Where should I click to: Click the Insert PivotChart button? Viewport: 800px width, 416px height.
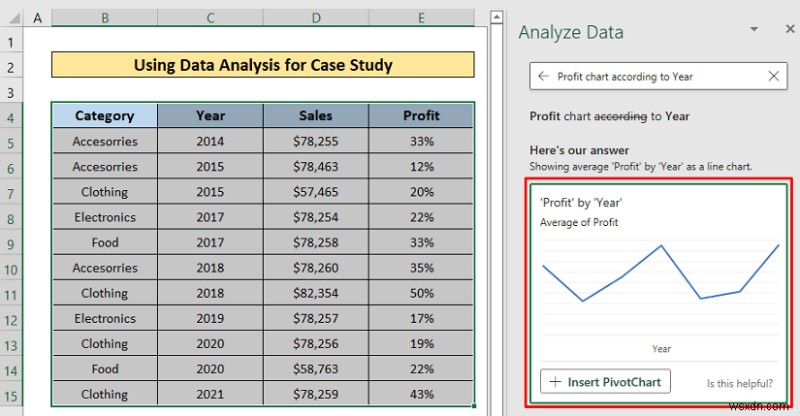click(x=606, y=381)
